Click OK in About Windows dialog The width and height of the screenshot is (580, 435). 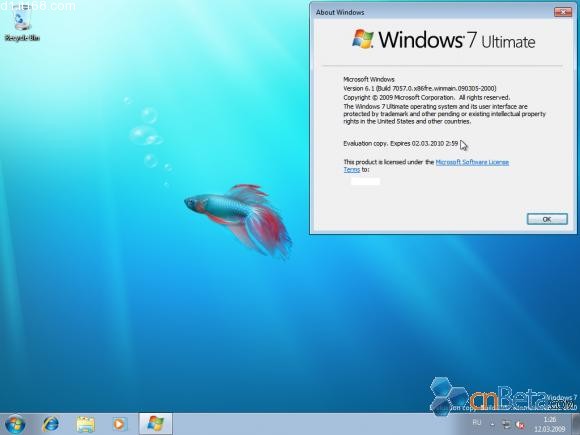(x=547, y=219)
